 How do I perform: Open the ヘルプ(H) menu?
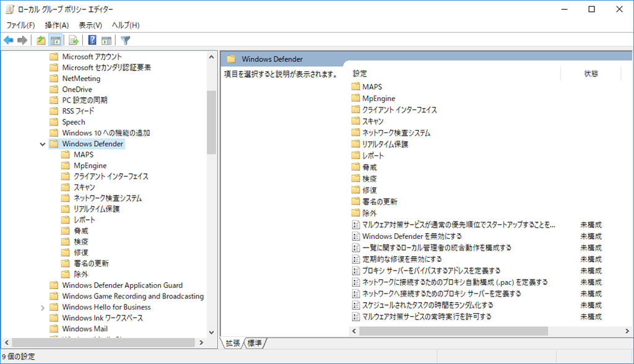pos(126,25)
